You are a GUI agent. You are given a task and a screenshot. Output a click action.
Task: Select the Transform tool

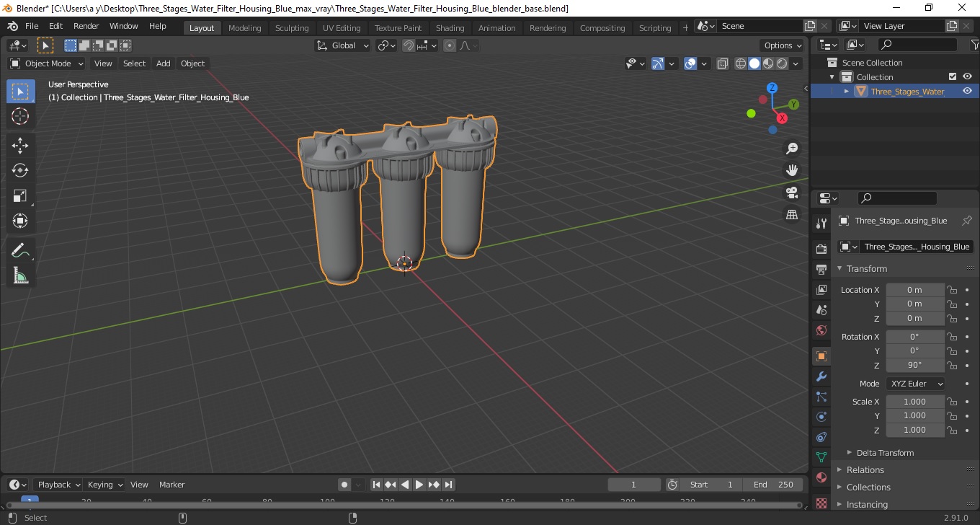coord(20,221)
